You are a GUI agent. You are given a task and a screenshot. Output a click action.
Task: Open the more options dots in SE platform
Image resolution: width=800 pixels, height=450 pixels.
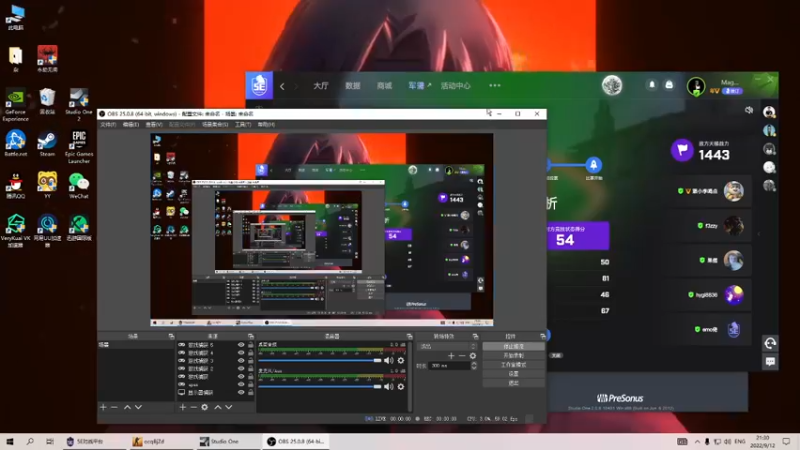(495, 86)
